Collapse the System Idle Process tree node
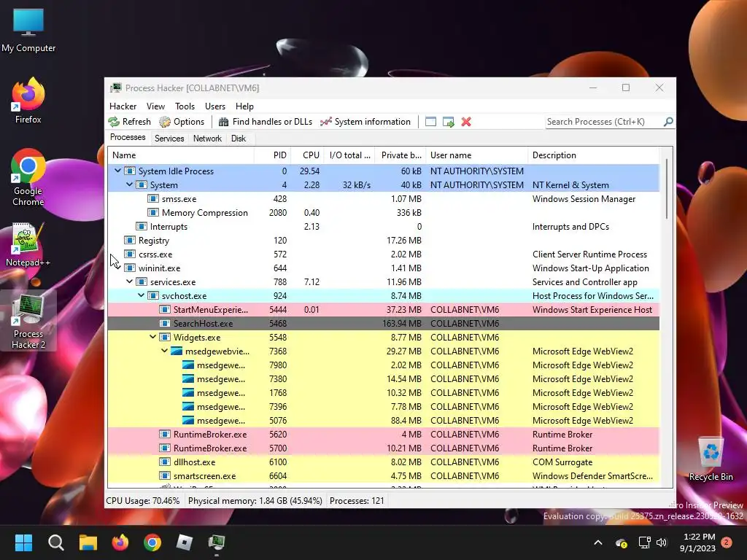The height and width of the screenshot is (560, 747). pos(117,171)
